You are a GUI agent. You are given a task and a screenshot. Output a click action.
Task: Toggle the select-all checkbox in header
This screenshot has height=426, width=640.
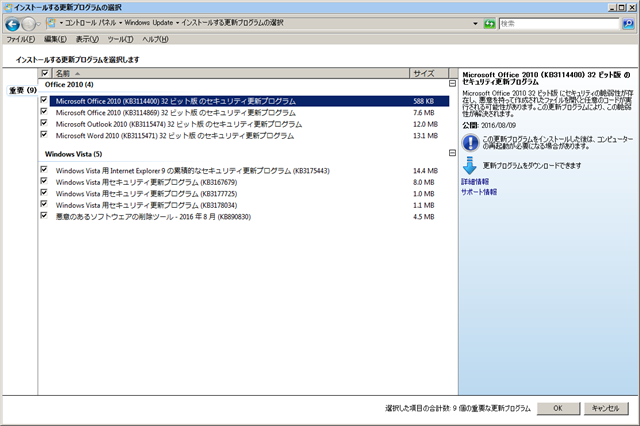[x=45, y=73]
